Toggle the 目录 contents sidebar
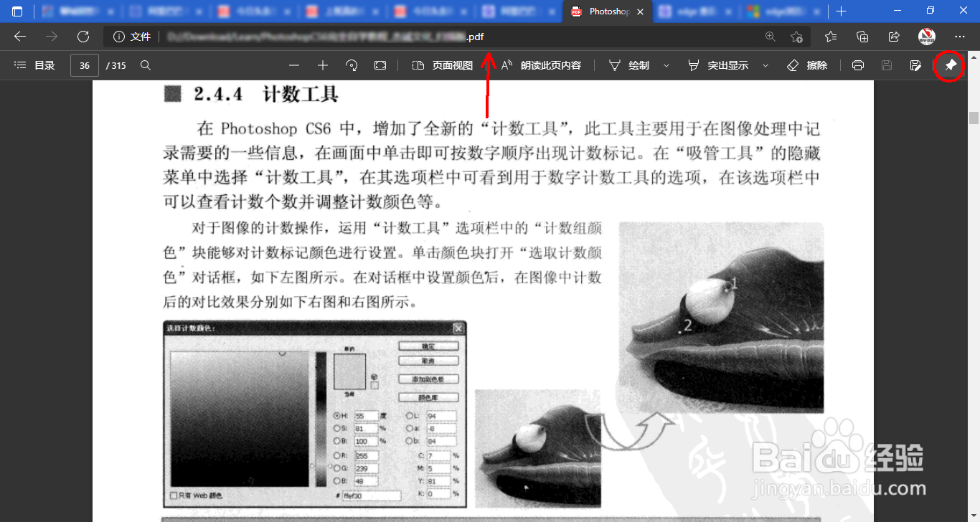This screenshot has width=980, height=522. (x=34, y=65)
